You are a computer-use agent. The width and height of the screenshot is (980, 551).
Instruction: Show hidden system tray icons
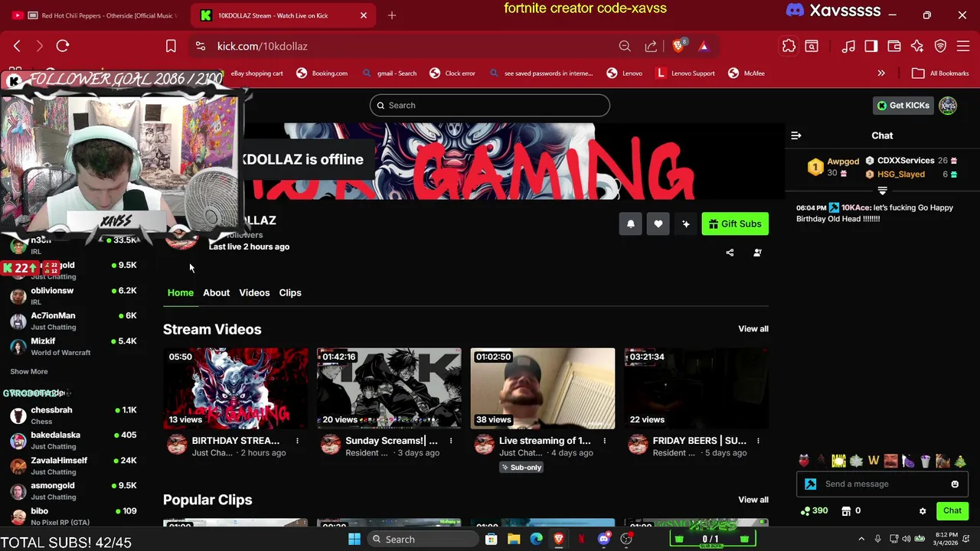coord(861,539)
